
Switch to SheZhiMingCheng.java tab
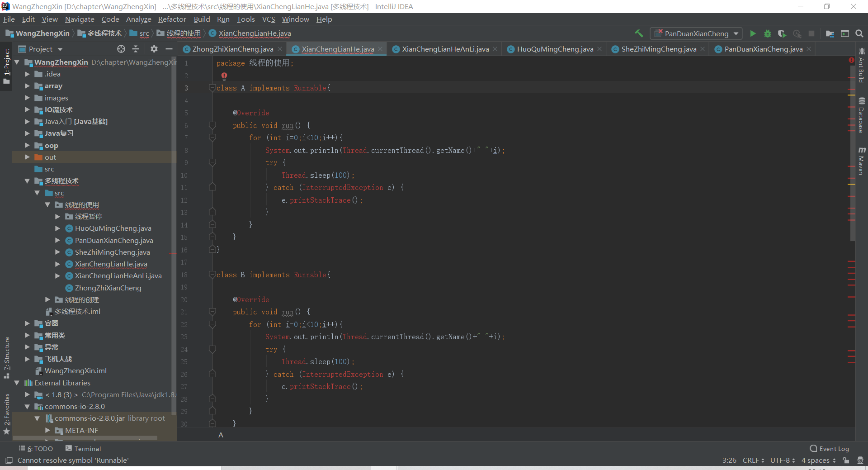click(x=658, y=49)
